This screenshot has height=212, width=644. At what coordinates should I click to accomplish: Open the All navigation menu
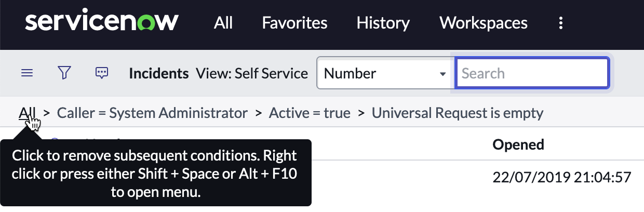(223, 23)
